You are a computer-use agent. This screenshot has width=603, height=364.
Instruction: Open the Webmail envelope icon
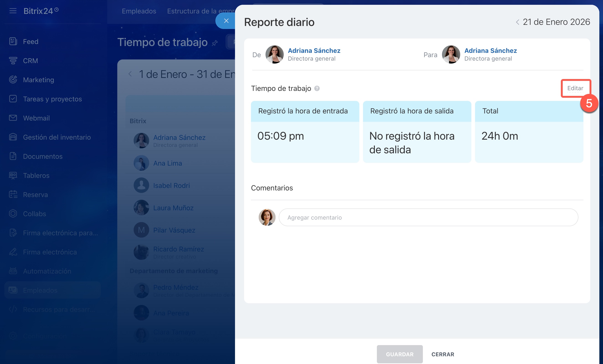[13, 118]
